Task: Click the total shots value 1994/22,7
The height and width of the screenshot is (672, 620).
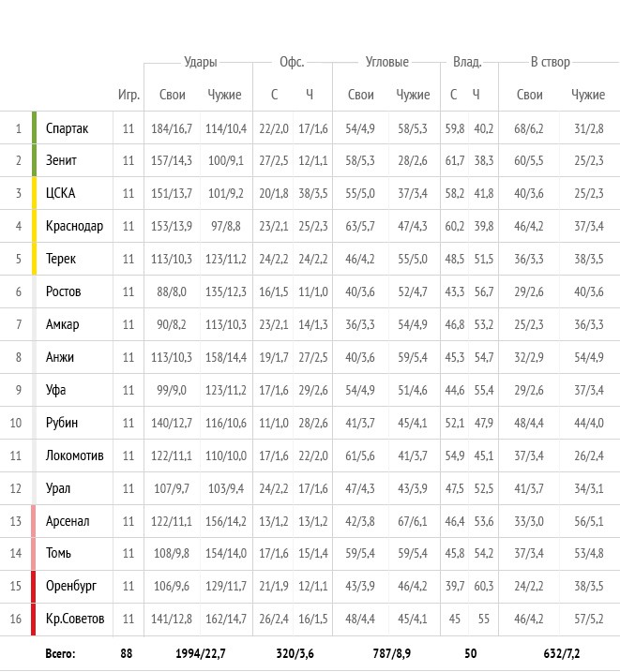Action: (x=201, y=653)
